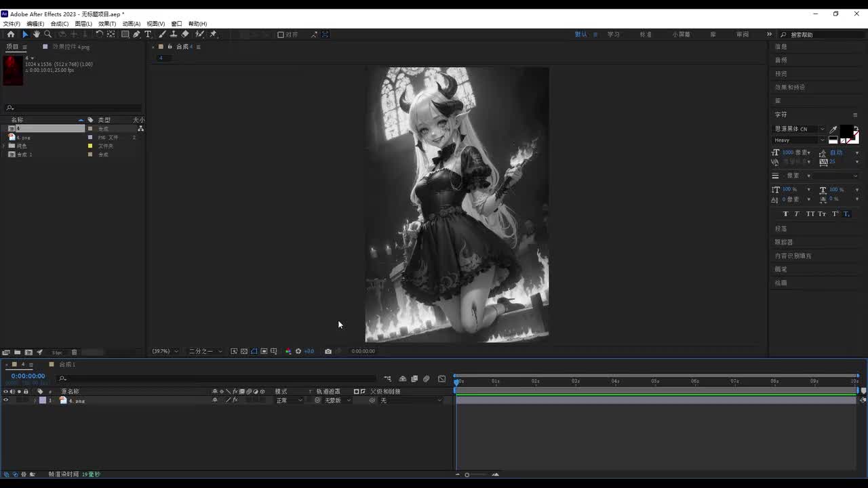Viewport: 868px width, 488px height.
Task: Open the 思源黑体 CN font family dropdown
Action: pyautogui.click(x=800, y=129)
